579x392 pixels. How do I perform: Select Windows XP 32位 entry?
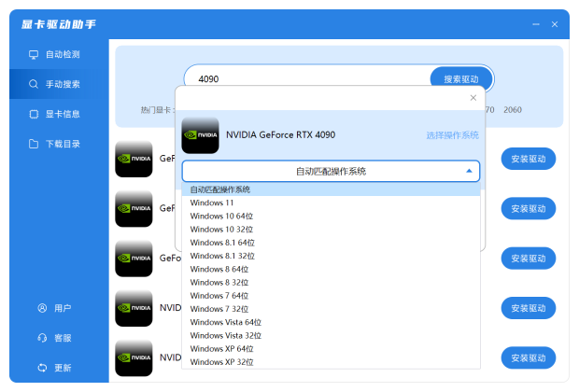pyautogui.click(x=221, y=361)
